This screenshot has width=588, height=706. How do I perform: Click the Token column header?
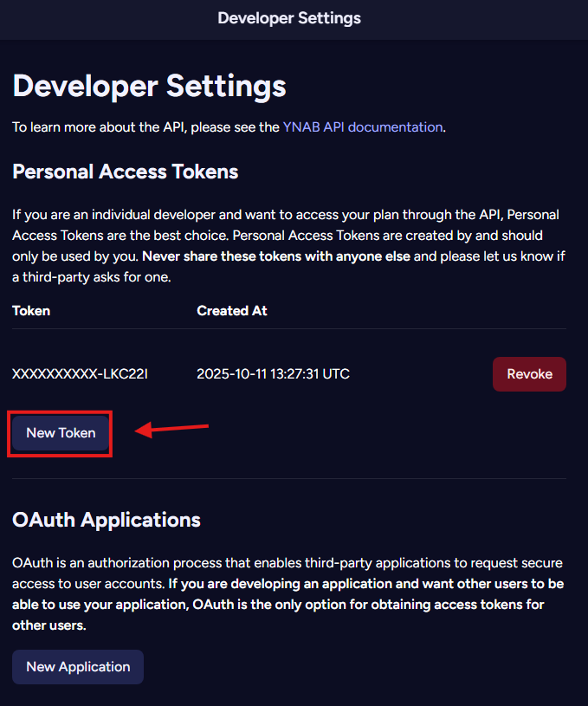(31, 310)
